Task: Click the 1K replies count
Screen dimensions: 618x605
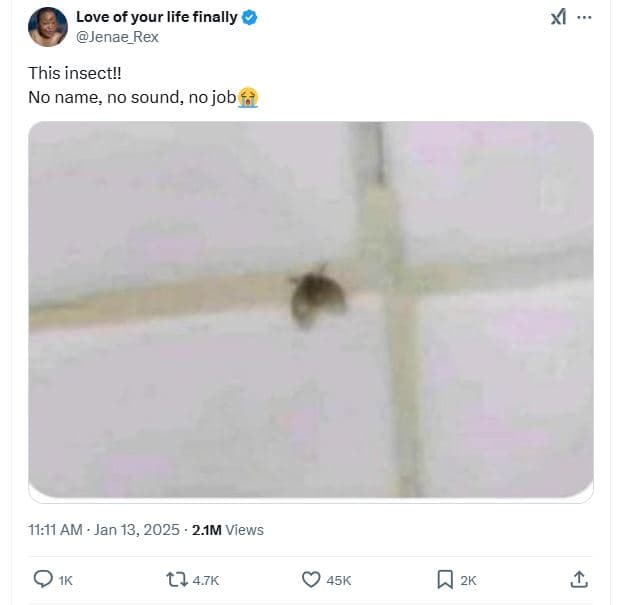Action: pyautogui.click(x=66, y=580)
